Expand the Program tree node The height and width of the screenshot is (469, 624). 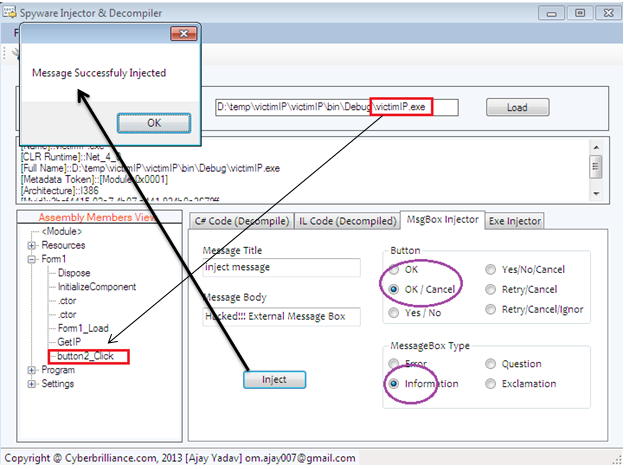pyautogui.click(x=32, y=370)
